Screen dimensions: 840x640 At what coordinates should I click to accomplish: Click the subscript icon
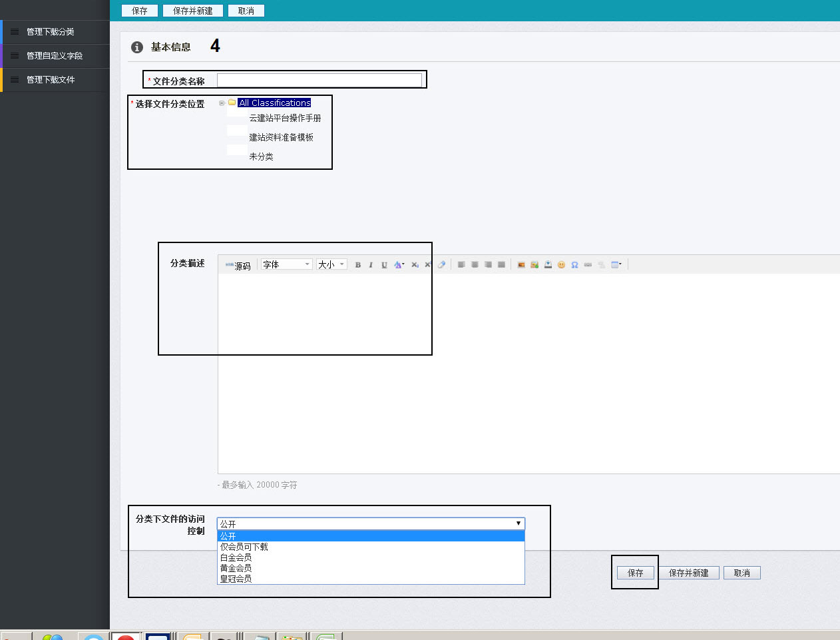415,265
